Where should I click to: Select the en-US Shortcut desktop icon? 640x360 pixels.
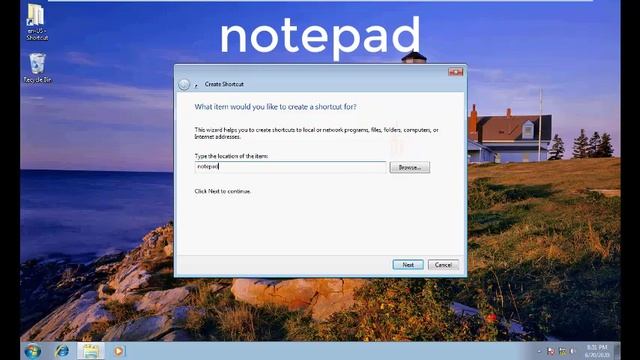pos(37,22)
